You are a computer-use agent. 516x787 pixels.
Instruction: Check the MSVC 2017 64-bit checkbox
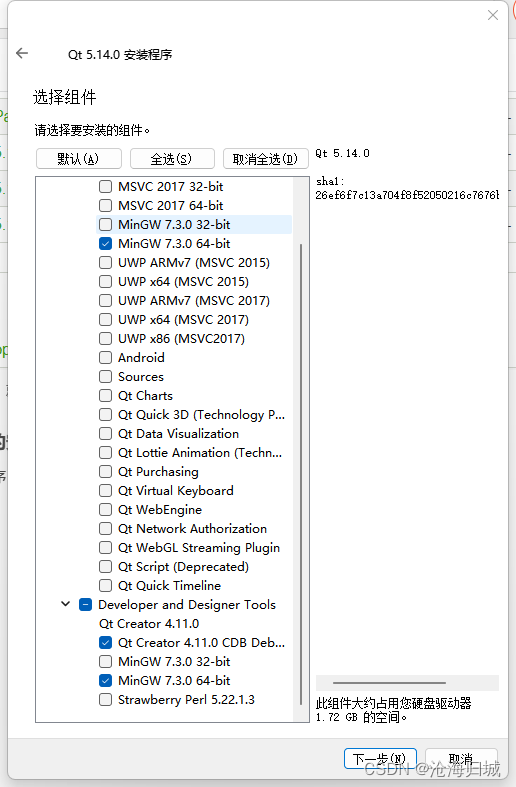(105, 206)
